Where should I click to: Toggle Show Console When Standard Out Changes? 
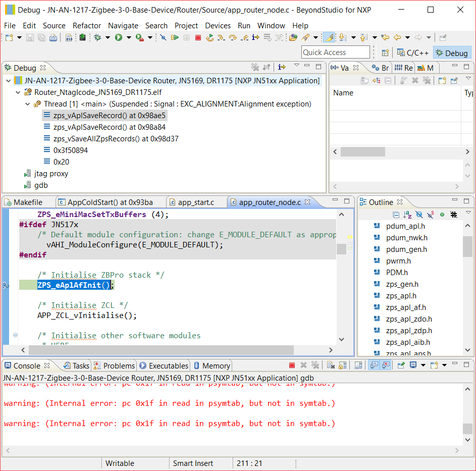point(374,365)
